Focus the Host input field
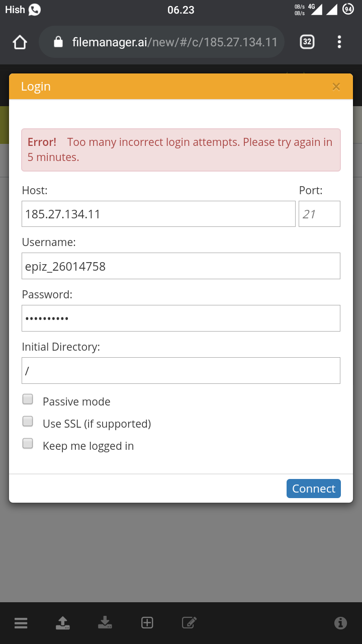Viewport: 362px width, 644px height. tap(158, 214)
